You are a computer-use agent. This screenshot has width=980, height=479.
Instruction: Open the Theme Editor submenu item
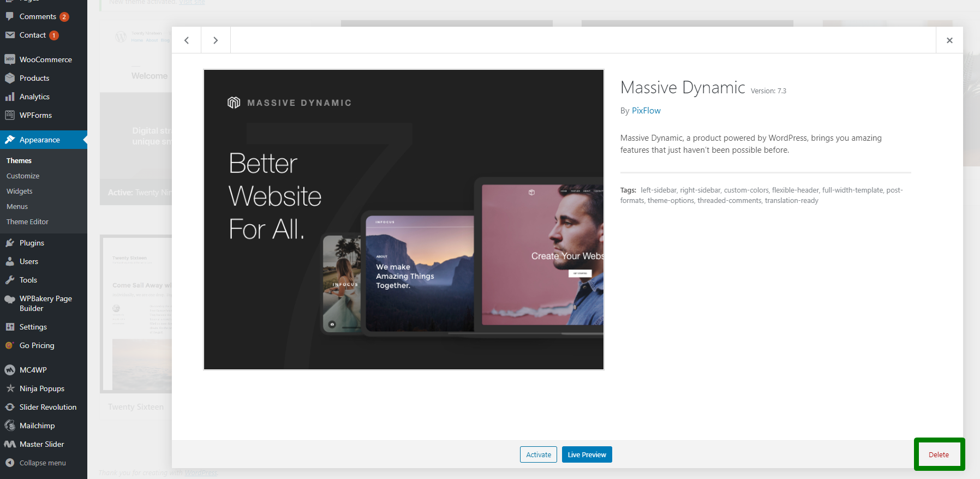[x=27, y=221]
